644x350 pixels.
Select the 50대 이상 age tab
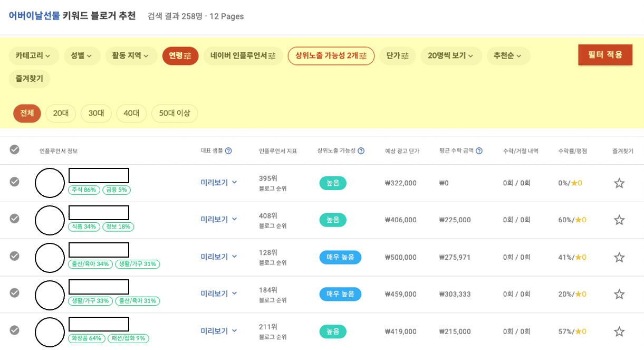[174, 113]
